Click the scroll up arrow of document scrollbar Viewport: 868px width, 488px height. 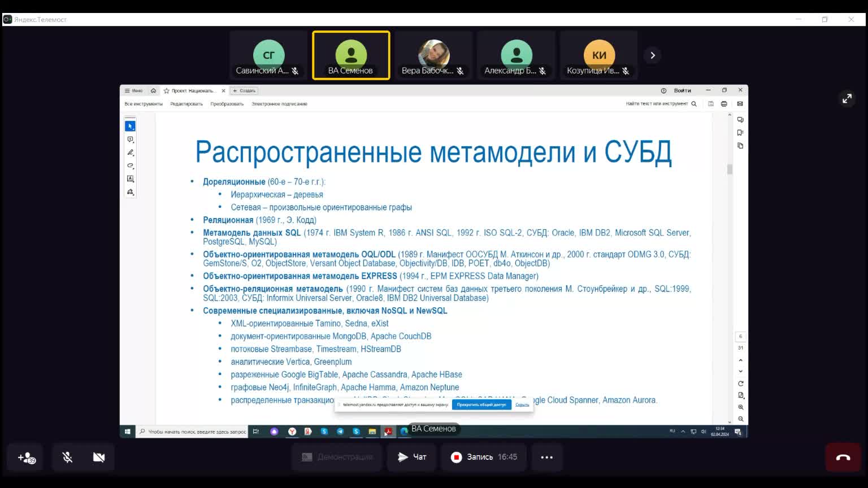point(730,115)
